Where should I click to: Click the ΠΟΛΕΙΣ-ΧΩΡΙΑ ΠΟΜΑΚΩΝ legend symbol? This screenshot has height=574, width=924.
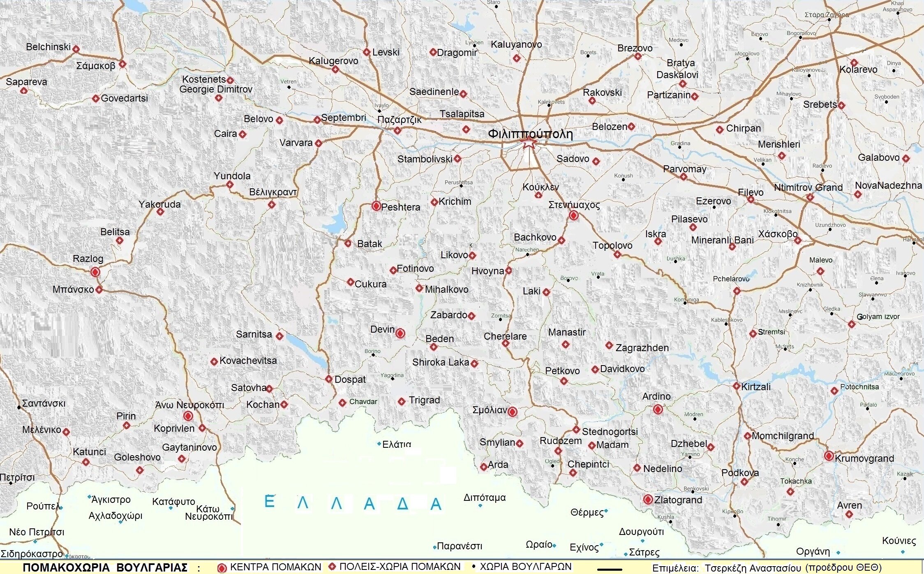[332, 567]
